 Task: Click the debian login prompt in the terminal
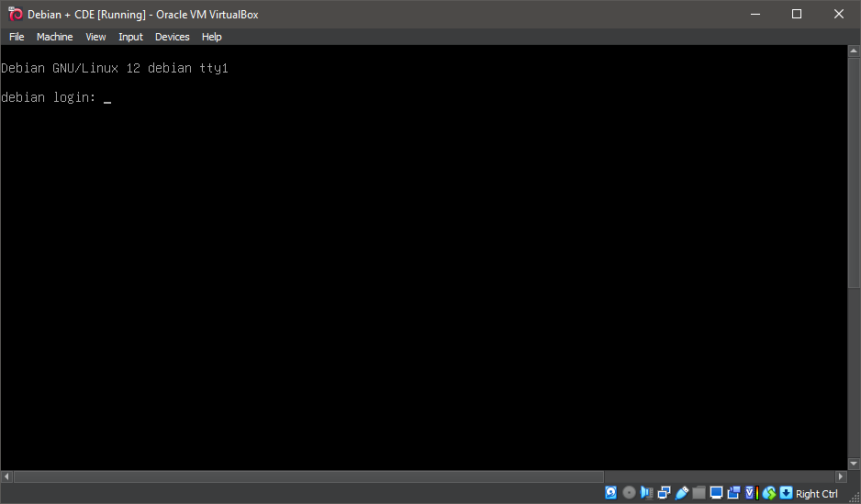[55, 97]
